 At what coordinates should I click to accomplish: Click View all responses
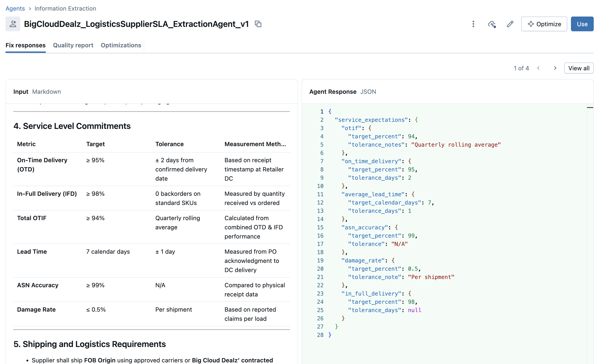click(579, 68)
